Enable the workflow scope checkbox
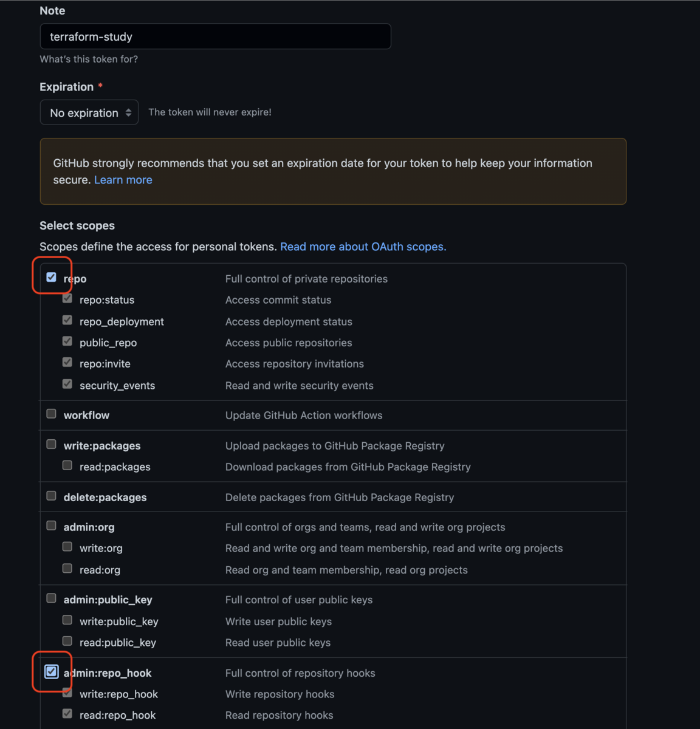Screen dimensions: 700x729 click(x=52, y=414)
